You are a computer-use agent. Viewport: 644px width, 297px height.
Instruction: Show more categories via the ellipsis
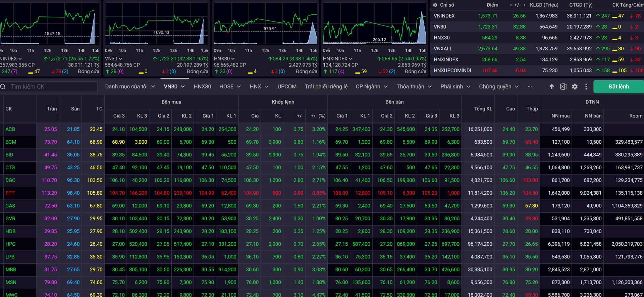[x=530, y=87]
